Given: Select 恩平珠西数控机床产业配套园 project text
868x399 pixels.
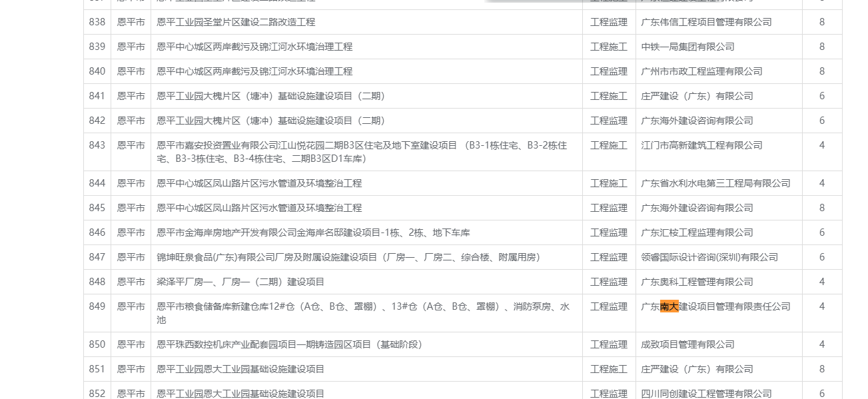Looking at the screenshot, I should tap(290, 344).
